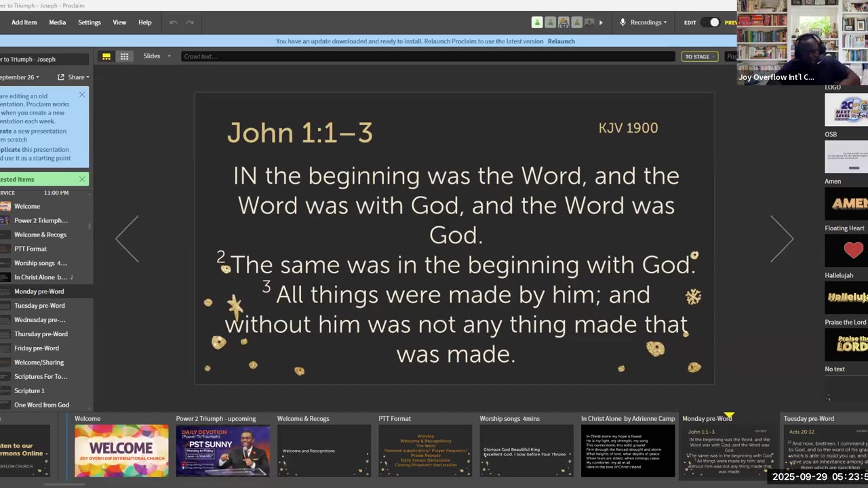The width and height of the screenshot is (868, 488).
Task: Click the Worship songs 4mins filmstrip thumbnail
Action: click(x=527, y=451)
